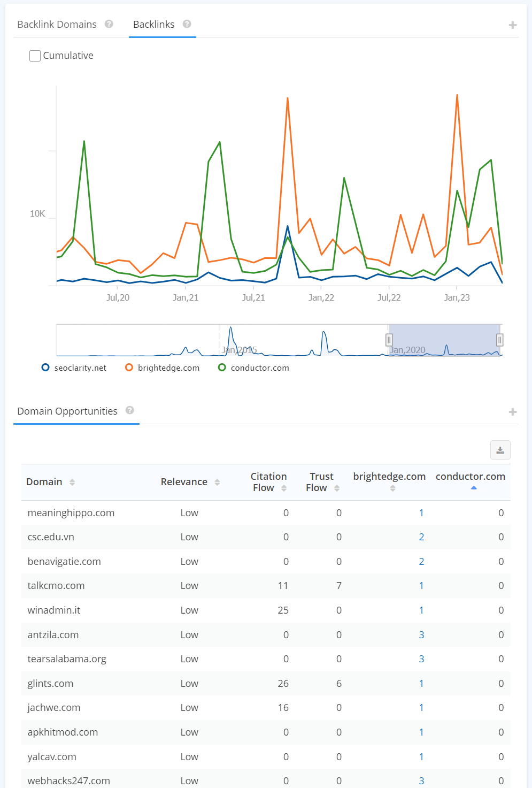Download the domain opportunities table
532x788 pixels.
coord(500,450)
